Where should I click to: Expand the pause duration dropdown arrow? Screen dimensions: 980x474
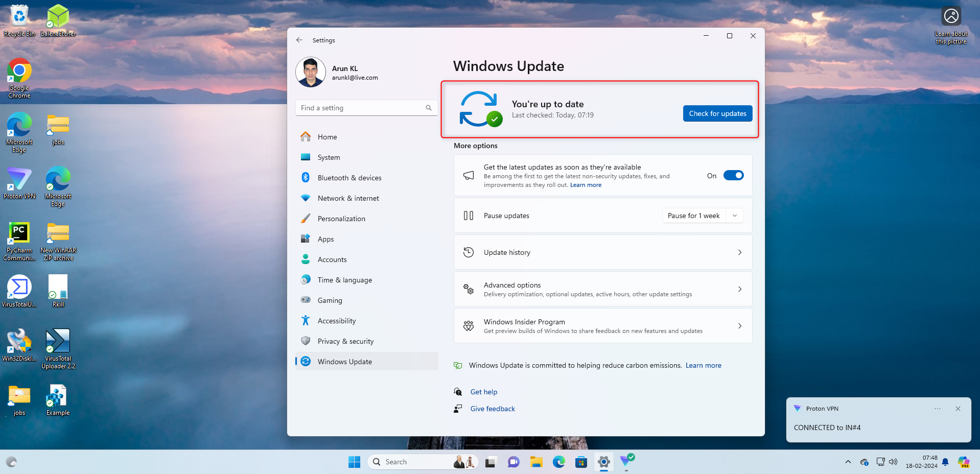(x=735, y=216)
